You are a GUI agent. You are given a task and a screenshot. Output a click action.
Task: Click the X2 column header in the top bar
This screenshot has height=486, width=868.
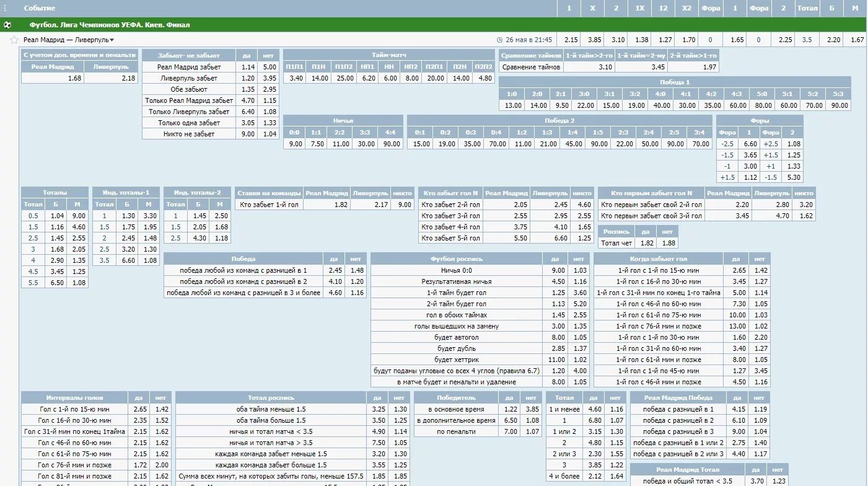686,8
